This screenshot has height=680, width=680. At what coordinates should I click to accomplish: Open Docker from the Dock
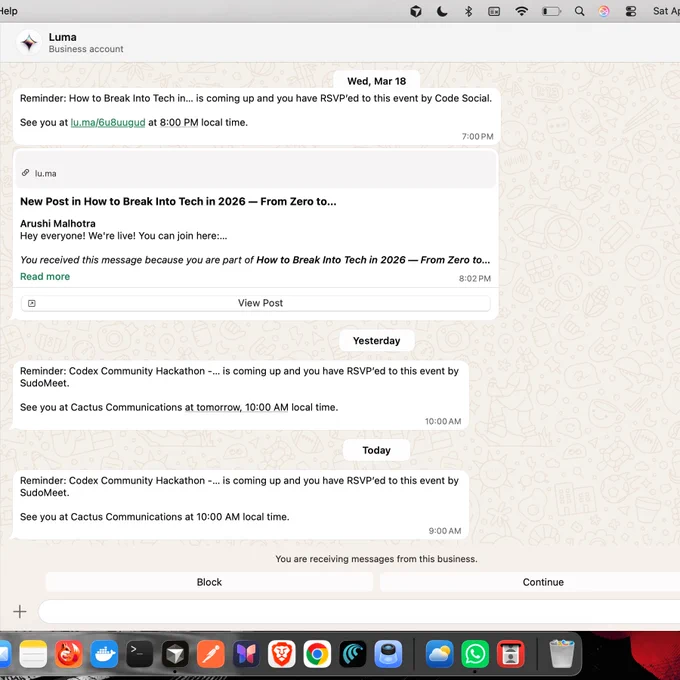pyautogui.click(x=104, y=654)
